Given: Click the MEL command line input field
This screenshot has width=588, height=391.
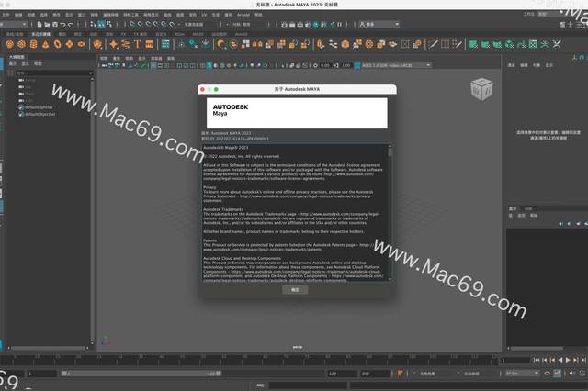Looking at the screenshot, I should tap(308, 385).
